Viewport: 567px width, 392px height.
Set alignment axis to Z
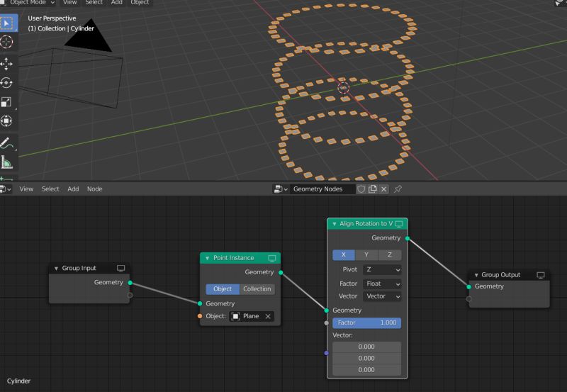(x=389, y=255)
